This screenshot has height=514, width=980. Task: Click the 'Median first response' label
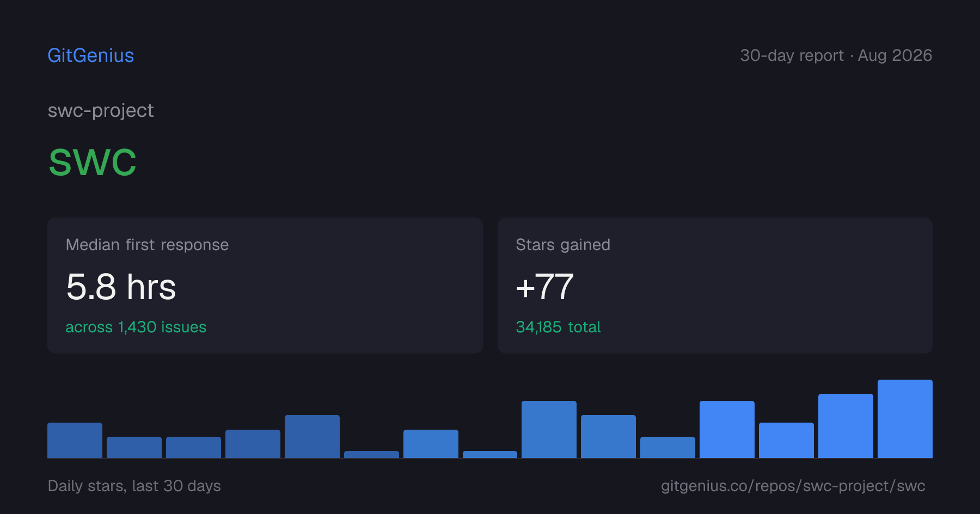pyautogui.click(x=147, y=245)
